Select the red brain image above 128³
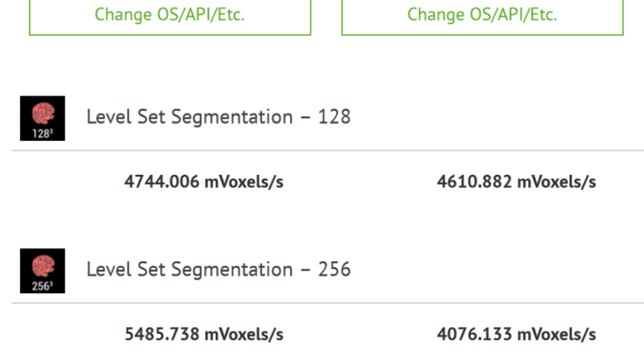The image size is (644, 362). click(x=43, y=113)
